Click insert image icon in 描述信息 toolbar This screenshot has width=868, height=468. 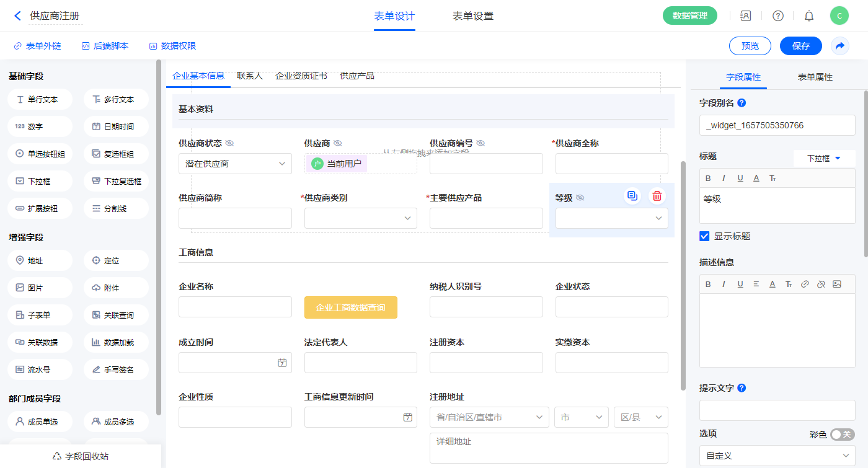[x=837, y=284]
